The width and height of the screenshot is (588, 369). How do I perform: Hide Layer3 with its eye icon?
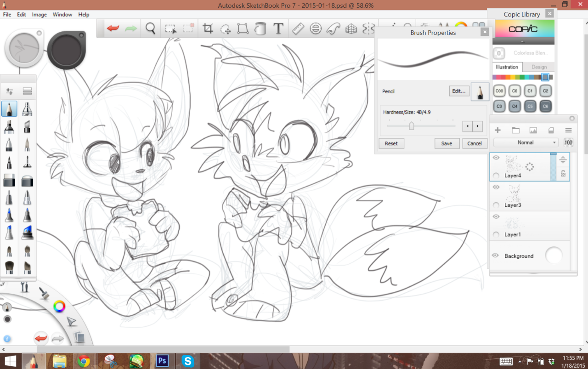pyautogui.click(x=496, y=187)
